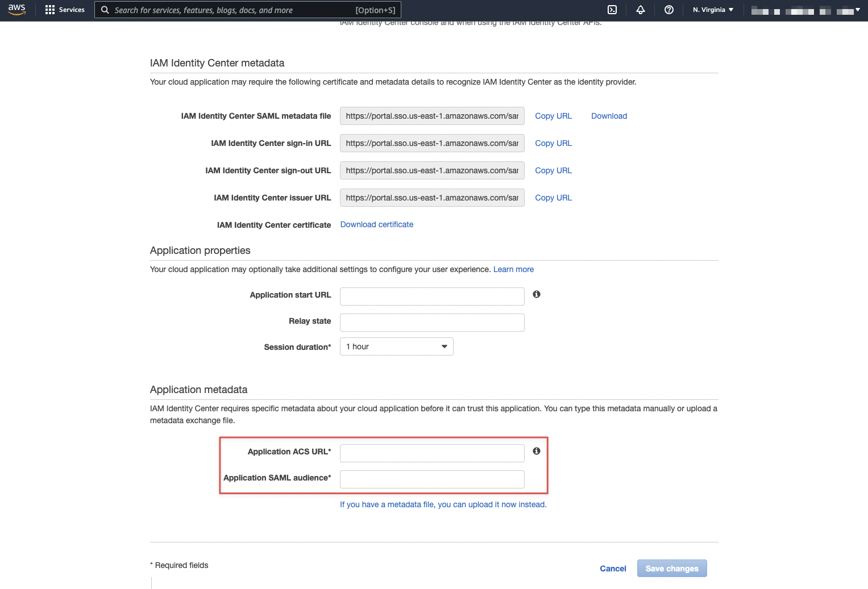The height and width of the screenshot is (589, 868).
Task: Click the AWS logo home icon
Action: click(16, 10)
